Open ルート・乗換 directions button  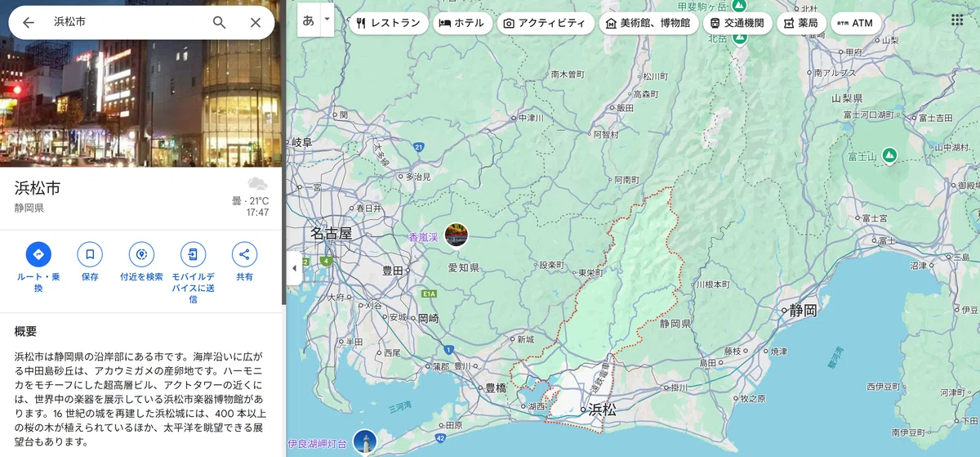click(x=38, y=254)
